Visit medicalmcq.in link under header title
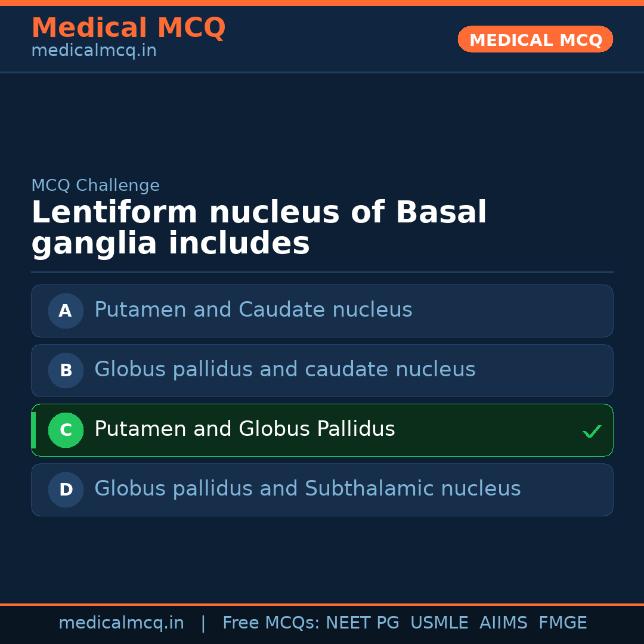Viewport: 644px width, 644px height. (x=94, y=51)
